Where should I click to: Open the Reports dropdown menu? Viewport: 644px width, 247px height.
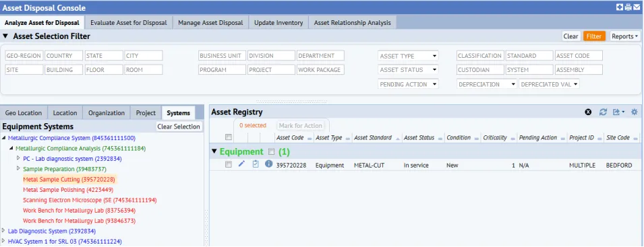624,36
